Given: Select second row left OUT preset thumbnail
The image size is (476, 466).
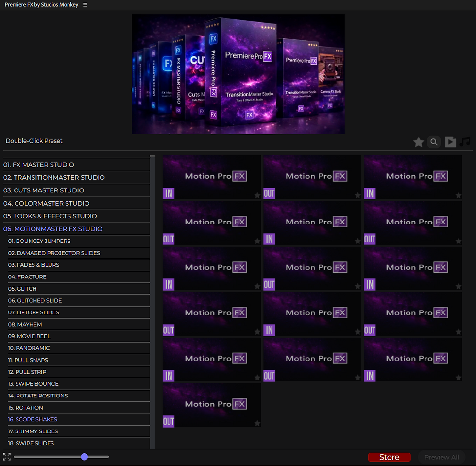Looking at the screenshot, I should click(212, 223).
